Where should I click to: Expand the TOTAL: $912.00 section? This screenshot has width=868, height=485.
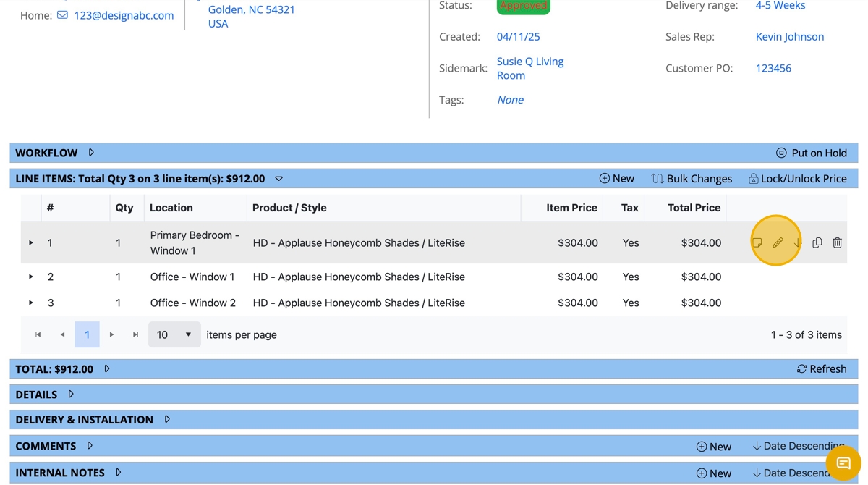(107, 368)
